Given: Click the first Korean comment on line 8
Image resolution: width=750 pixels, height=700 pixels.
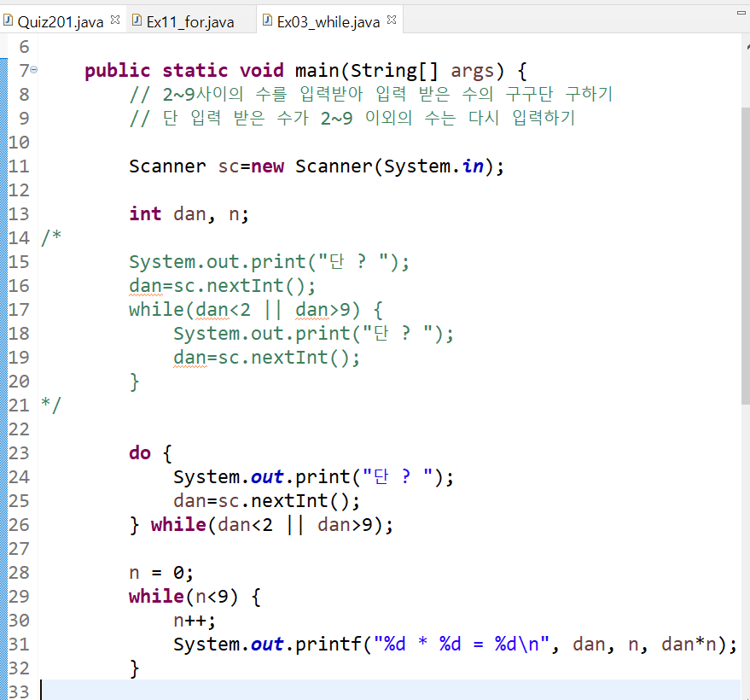Looking at the screenshot, I should (371, 94).
